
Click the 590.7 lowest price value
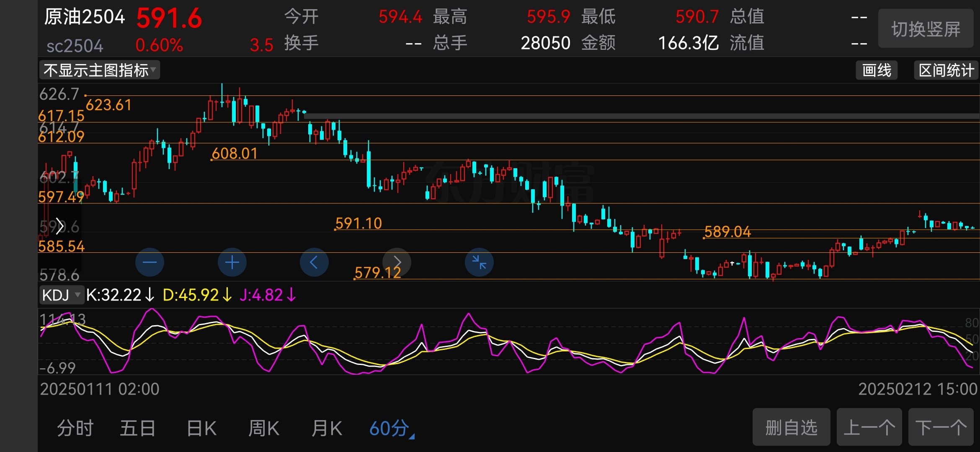coord(697,17)
